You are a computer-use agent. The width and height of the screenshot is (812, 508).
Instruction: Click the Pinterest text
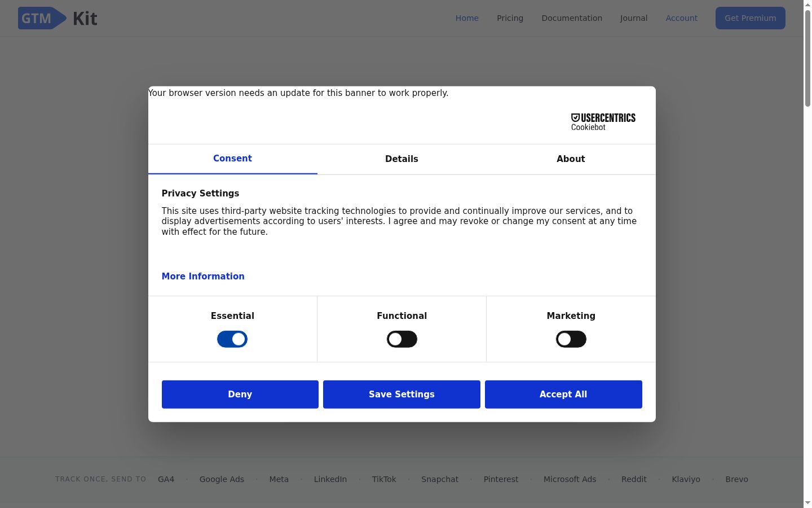[x=501, y=479]
